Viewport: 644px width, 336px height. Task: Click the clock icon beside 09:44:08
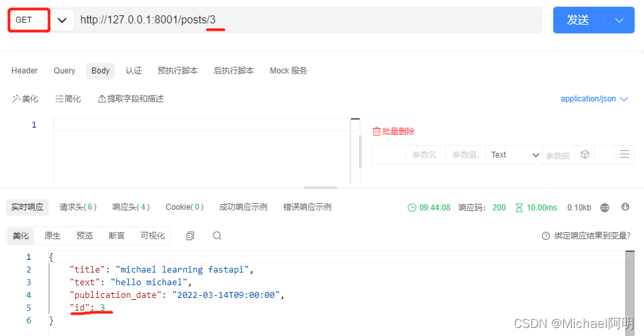coord(412,208)
